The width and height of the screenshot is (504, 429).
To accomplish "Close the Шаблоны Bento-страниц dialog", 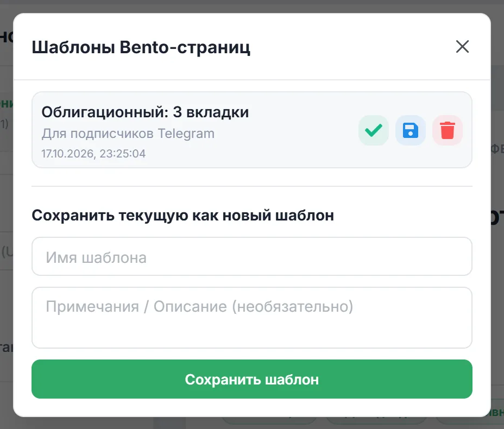I will pos(462,47).
